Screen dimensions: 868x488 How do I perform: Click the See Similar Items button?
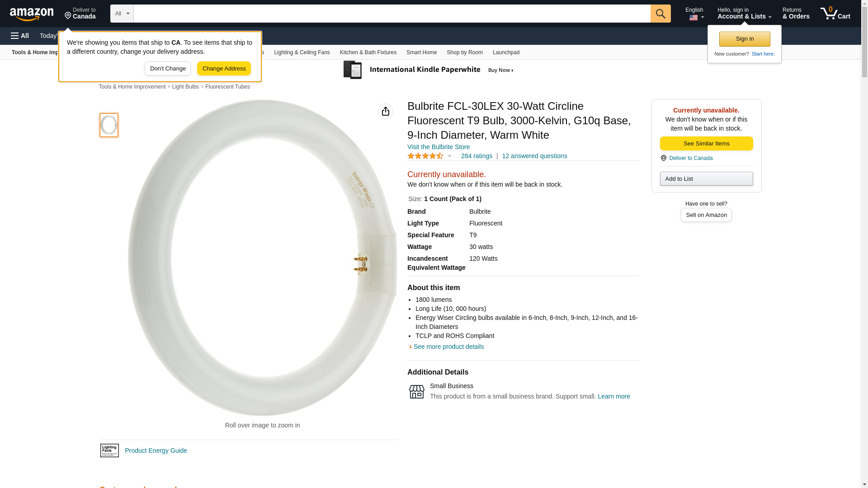(706, 144)
